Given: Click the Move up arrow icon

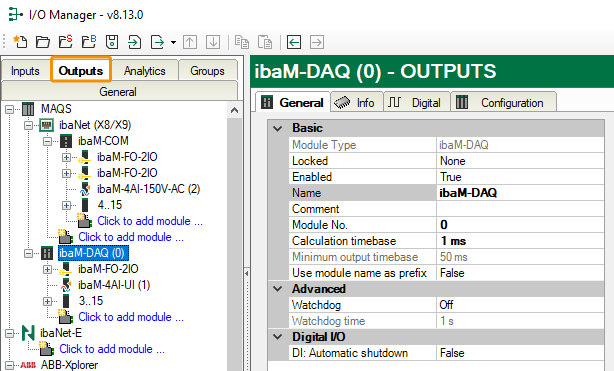Looking at the screenshot, I should (x=190, y=42).
